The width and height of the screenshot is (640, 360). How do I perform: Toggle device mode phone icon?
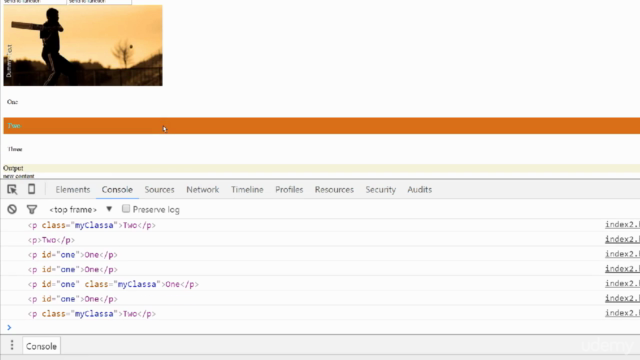point(31,189)
